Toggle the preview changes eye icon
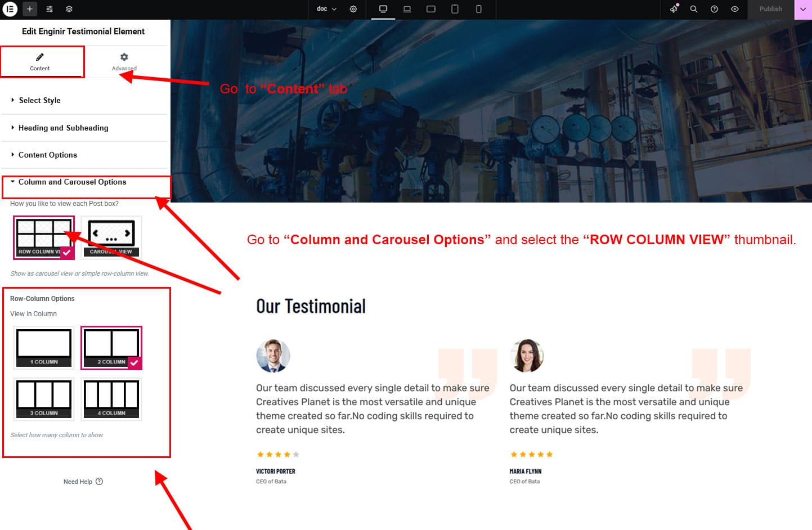The width and height of the screenshot is (812, 530). (x=734, y=9)
